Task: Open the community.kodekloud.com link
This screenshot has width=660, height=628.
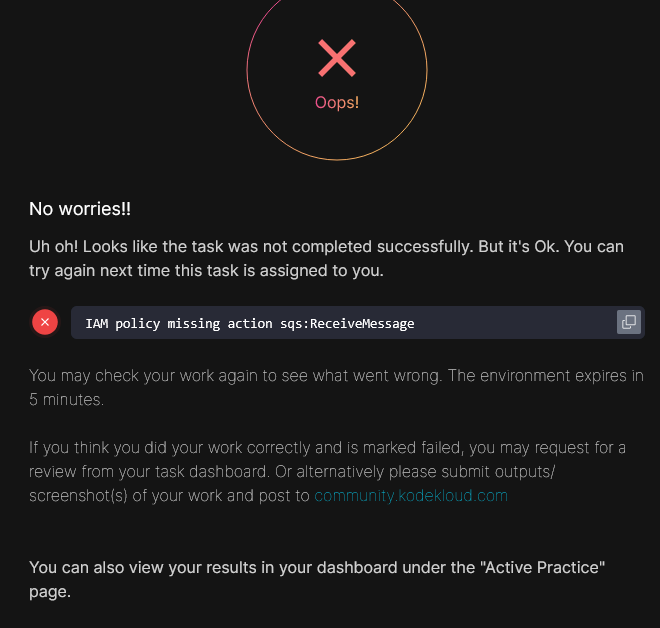Action: coord(410,495)
